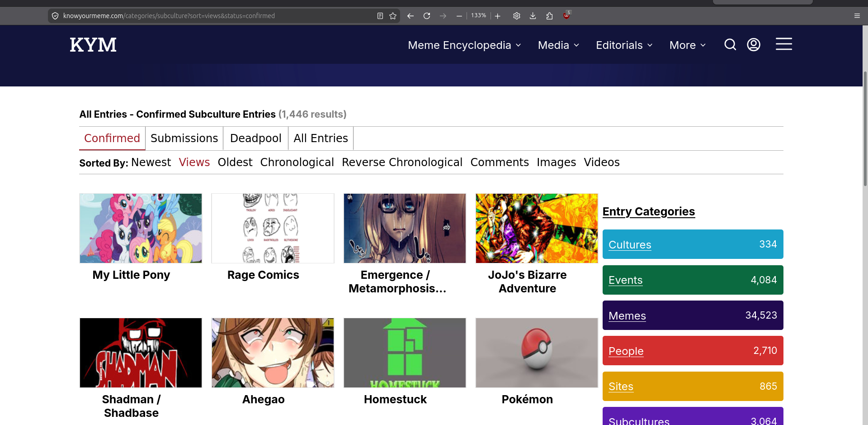The image size is (868, 425).
Task: Sort entries by Oldest
Action: (x=235, y=162)
